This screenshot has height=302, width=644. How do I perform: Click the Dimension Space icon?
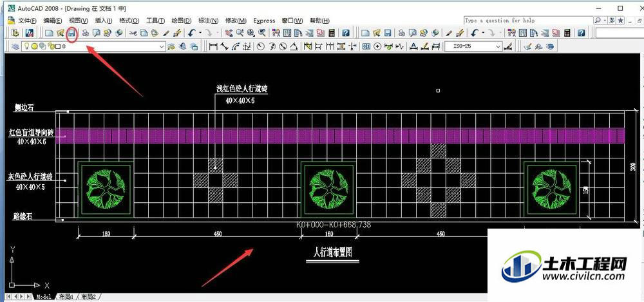[341, 46]
